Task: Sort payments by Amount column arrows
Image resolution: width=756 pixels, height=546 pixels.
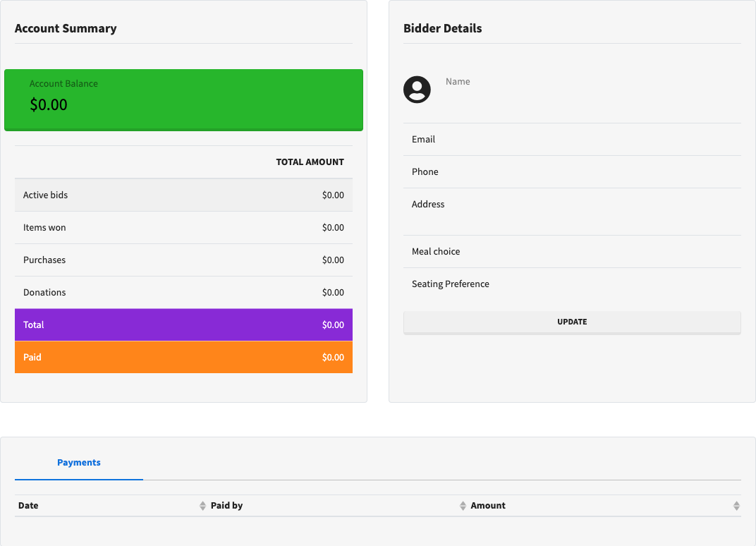Action: [x=736, y=506]
